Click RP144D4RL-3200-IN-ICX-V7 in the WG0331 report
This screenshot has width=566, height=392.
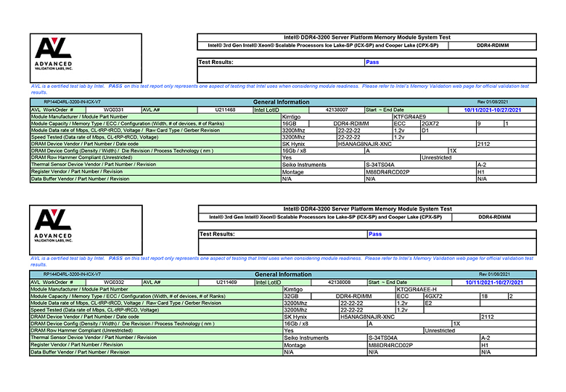pos(72,102)
